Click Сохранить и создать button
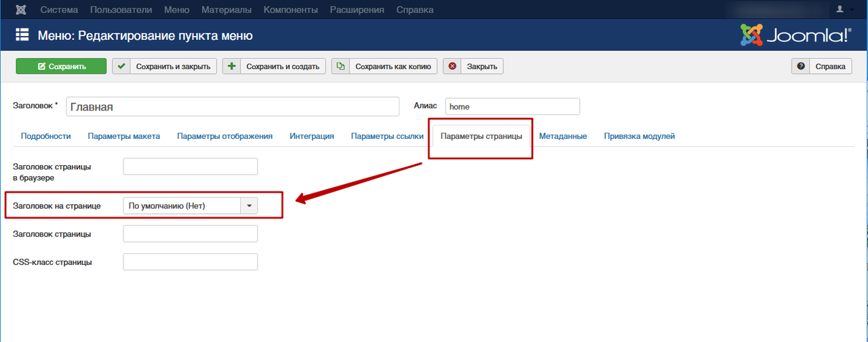 point(275,66)
